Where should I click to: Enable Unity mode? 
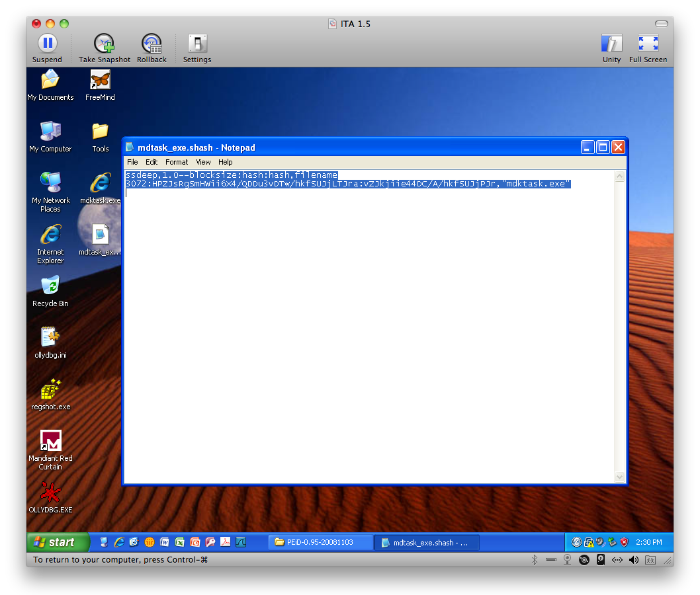click(x=611, y=44)
